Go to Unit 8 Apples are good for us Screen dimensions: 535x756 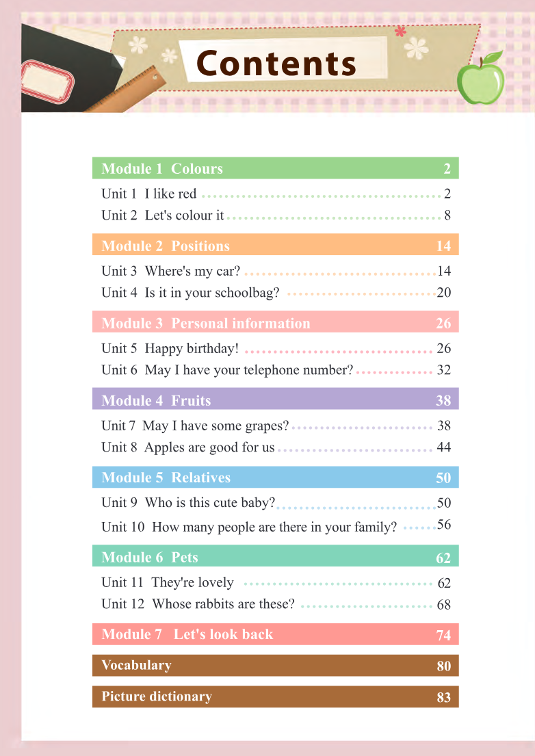click(276, 447)
